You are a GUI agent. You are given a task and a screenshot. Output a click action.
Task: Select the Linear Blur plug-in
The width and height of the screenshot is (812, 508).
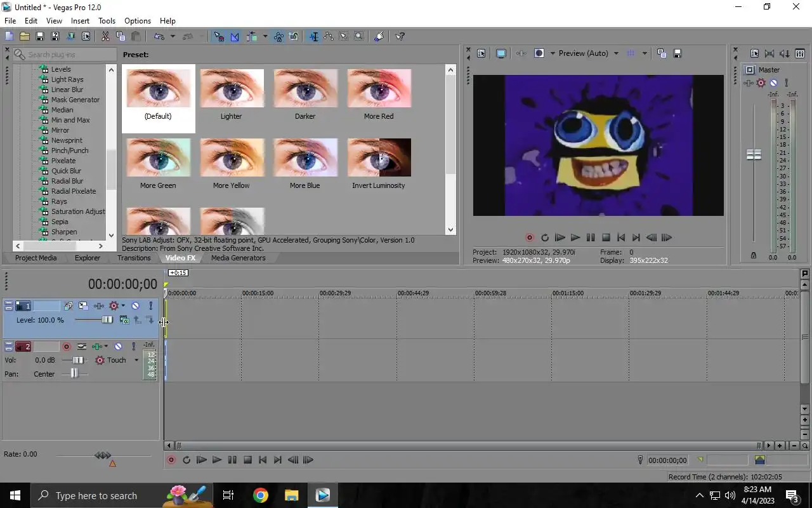tap(67, 90)
